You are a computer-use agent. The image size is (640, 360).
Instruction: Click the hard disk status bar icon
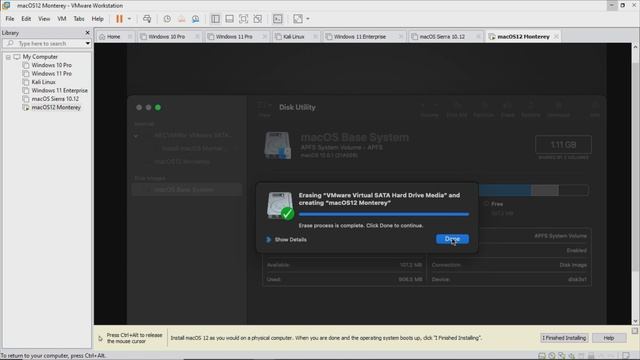pos(542,356)
